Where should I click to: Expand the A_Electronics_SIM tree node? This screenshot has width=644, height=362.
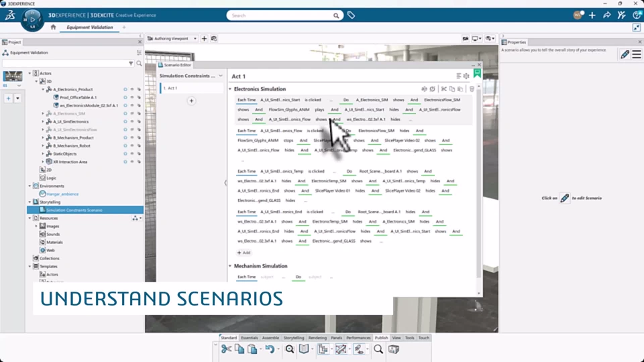(x=43, y=114)
